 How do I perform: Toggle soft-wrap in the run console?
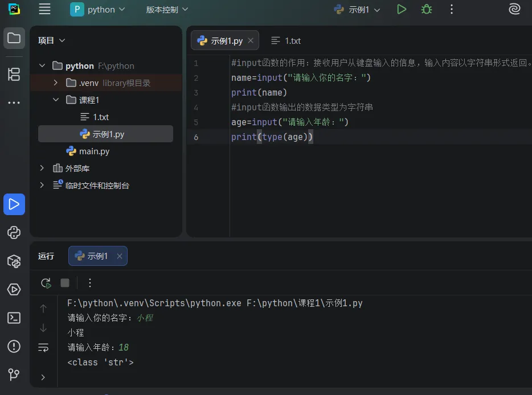pos(43,348)
